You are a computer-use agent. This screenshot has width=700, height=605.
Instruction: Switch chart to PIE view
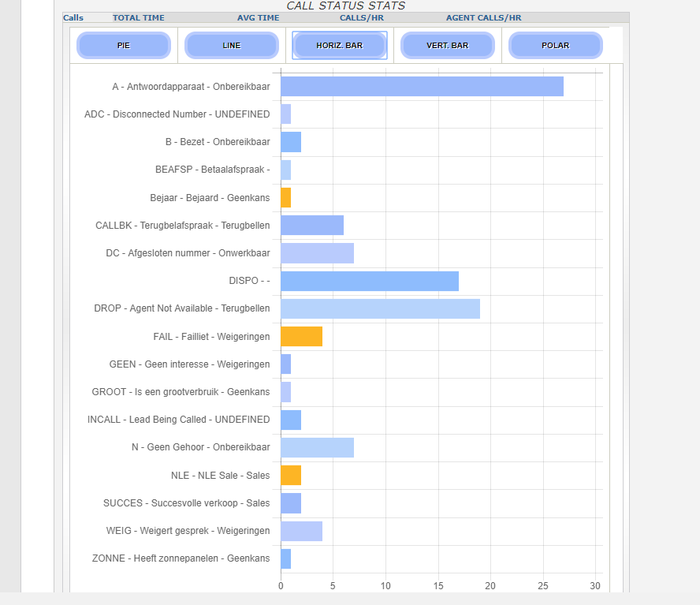click(x=124, y=46)
